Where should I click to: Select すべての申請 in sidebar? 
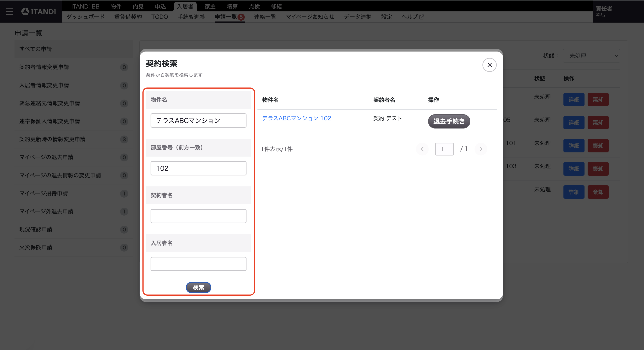click(x=74, y=49)
